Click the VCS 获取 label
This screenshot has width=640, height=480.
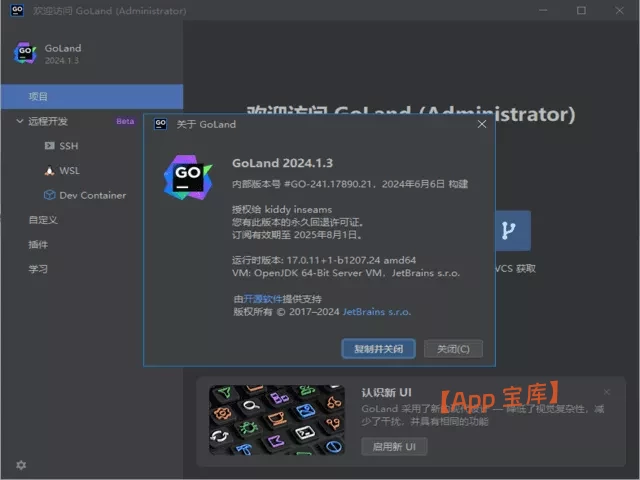(516, 269)
